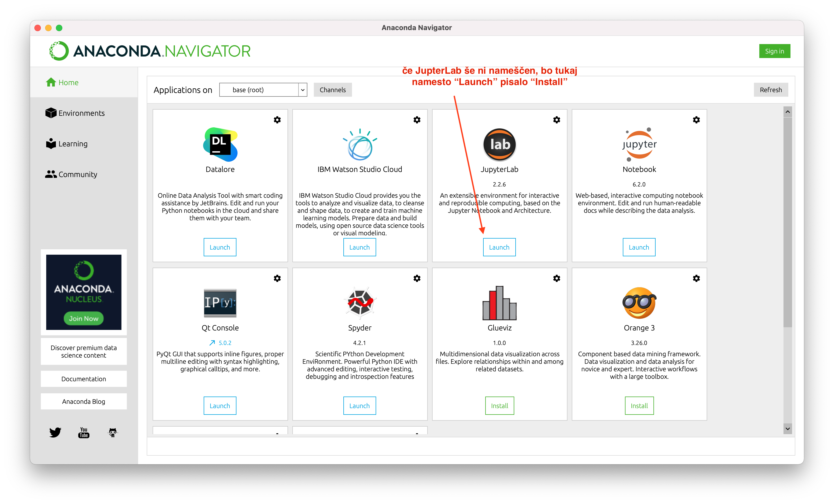Navigate to Community section
The height and width of the screenshot is (504, 834).
pos(77,174)
